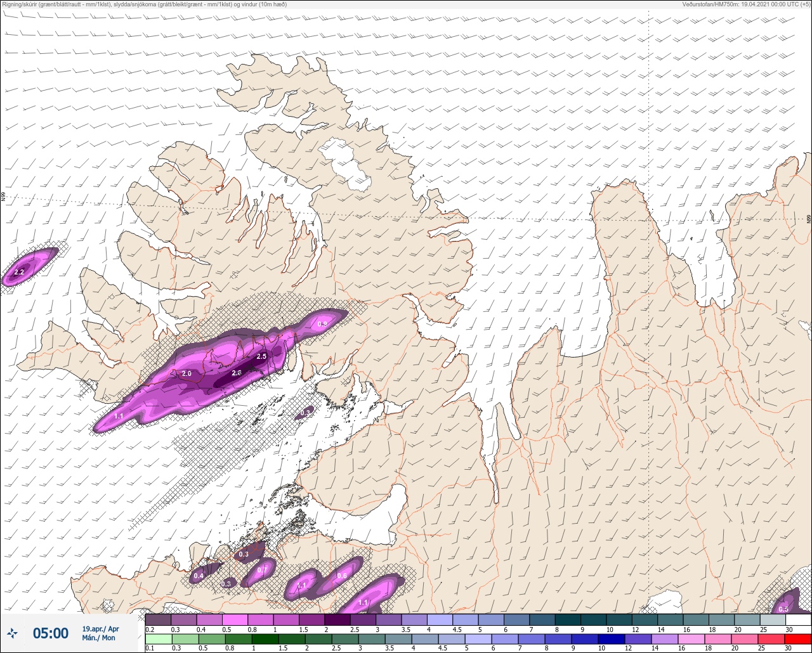
Task: Click the 0.7 precipitation value label
Action: point(263,569)
